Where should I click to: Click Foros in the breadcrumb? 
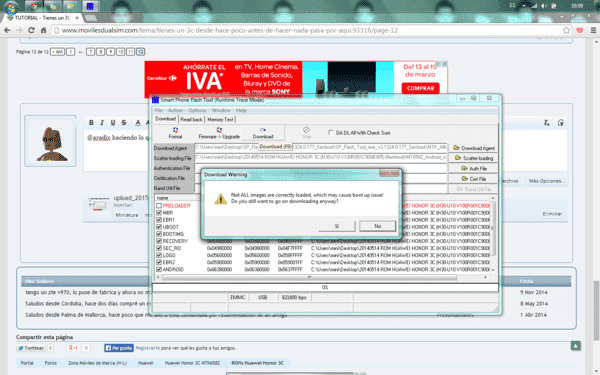pyautogui.click(x=51, y=363)
